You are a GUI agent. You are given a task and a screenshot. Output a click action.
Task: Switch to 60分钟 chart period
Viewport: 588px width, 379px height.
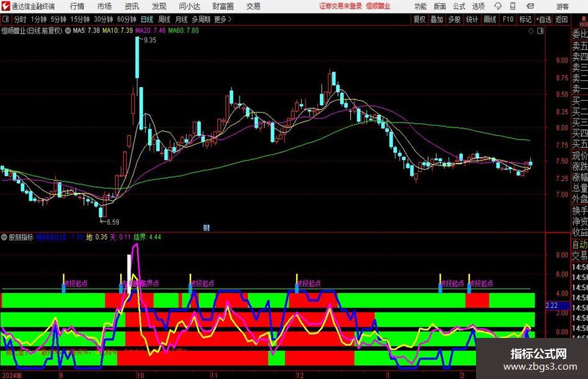(x=127, y=19)
